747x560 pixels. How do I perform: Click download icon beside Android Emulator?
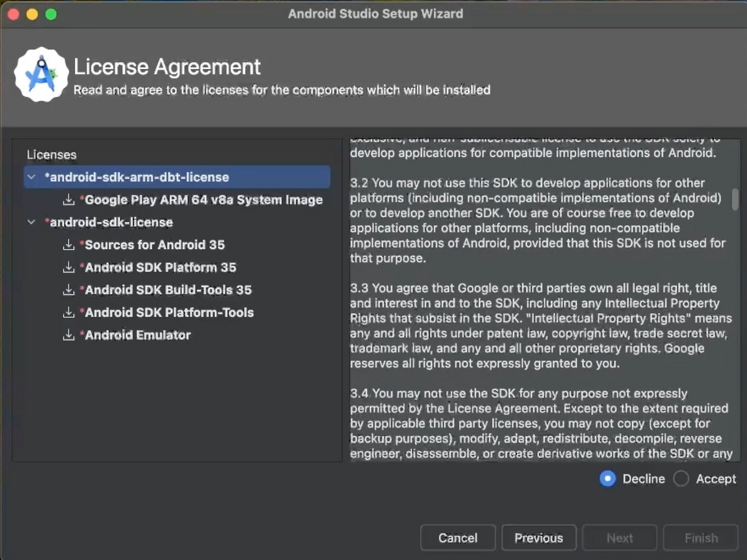69,335
